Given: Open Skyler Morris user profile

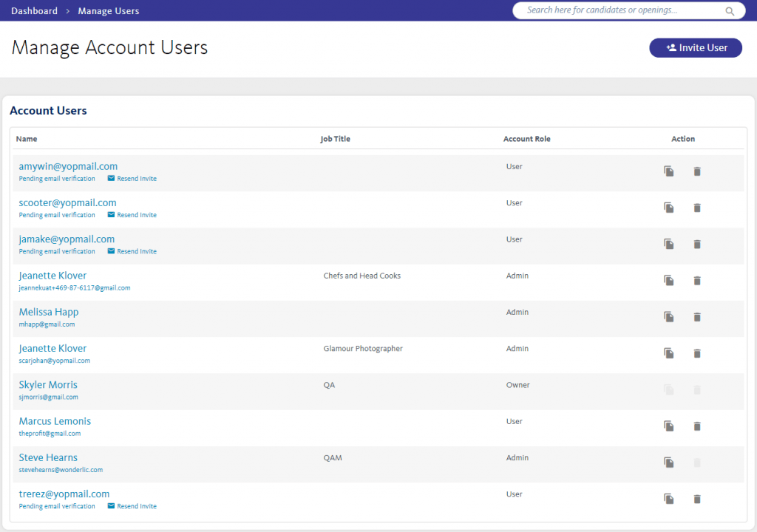Looking at the screenshot, I should tap(48, 385).
